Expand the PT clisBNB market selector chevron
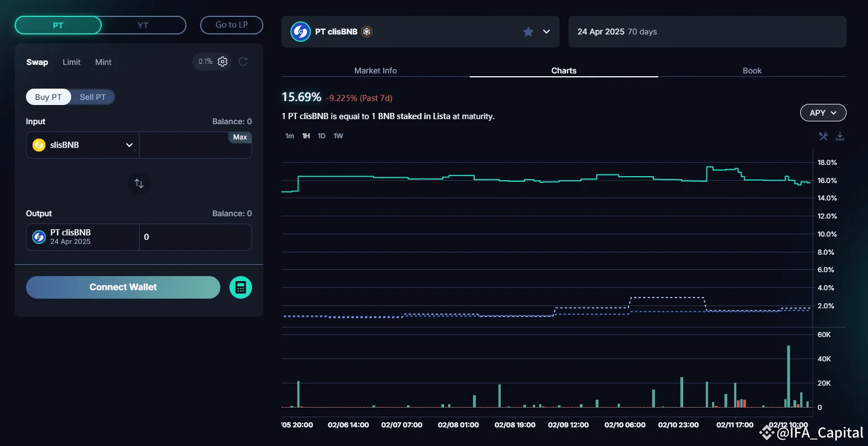Screen dimensions: 868x446 click(x=546, y=32)
